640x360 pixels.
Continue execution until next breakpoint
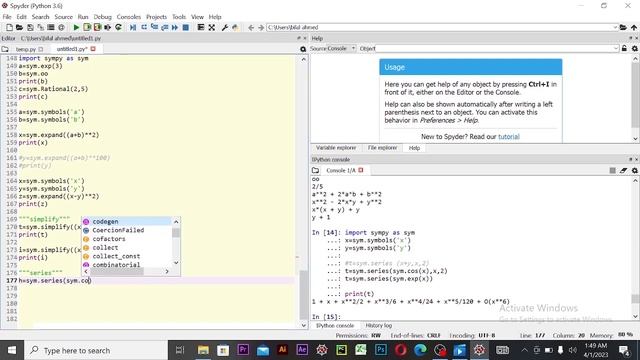coord(175,27)
